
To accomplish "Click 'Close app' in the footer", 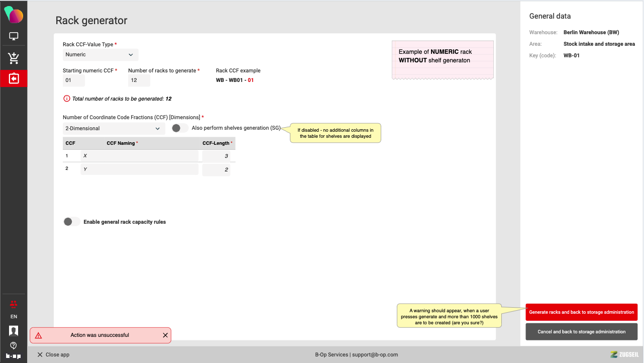I will (53, 354).
